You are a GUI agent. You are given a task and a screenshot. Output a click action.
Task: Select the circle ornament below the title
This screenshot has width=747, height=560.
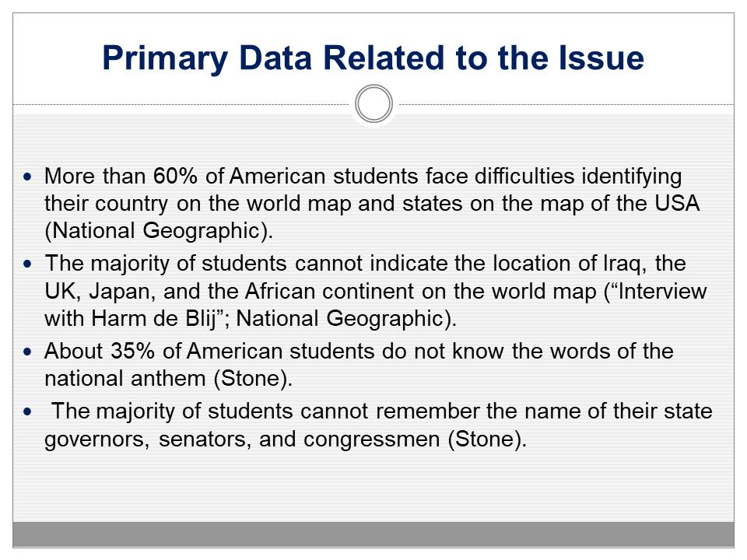(373, 104)
